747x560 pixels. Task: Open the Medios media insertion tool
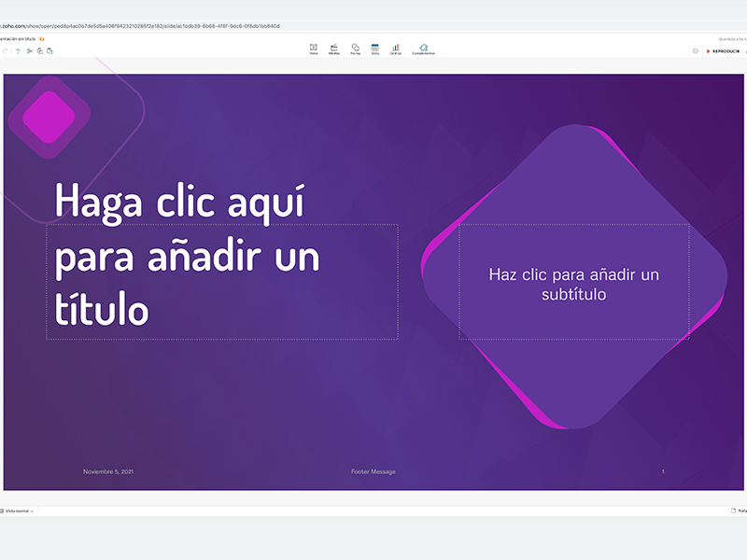tap(333, 49)
